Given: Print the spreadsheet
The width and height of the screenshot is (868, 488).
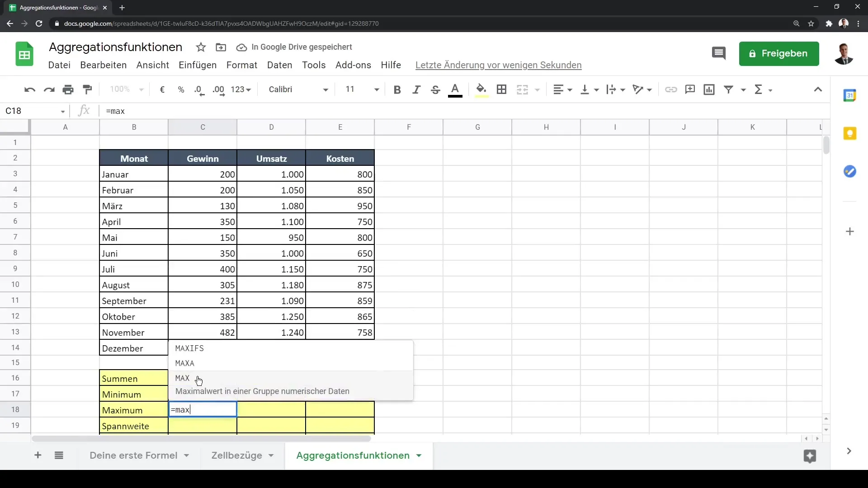Looking at the screenshot, I should tap(68, 89).
